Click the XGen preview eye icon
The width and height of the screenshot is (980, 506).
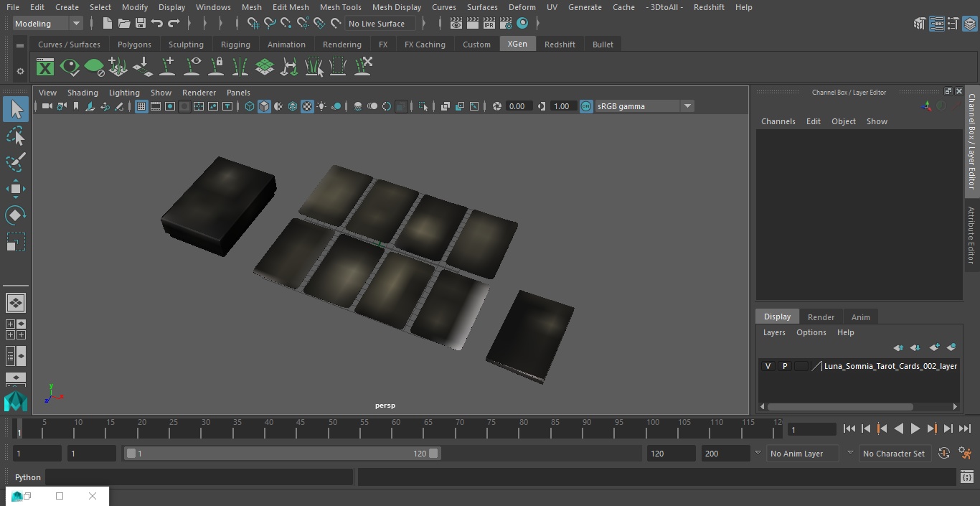pyautogui.click(x=70, y=67)
